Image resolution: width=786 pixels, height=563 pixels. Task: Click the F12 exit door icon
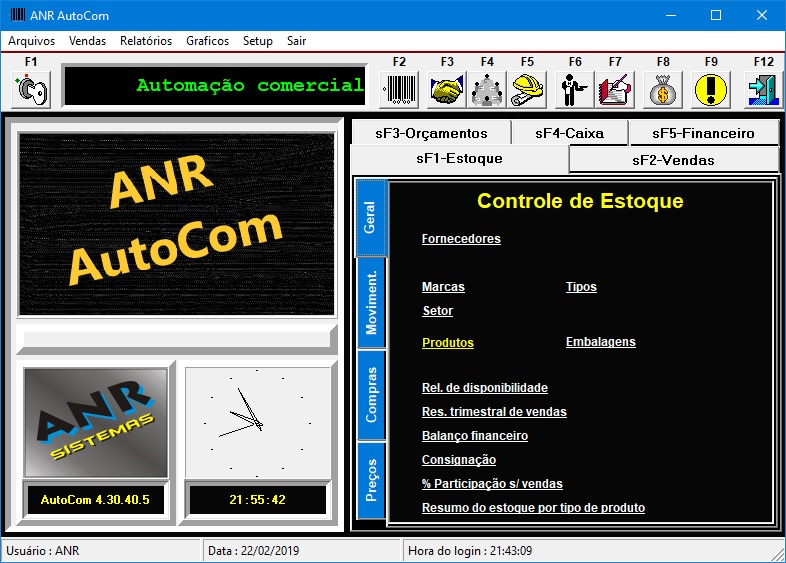763,90
